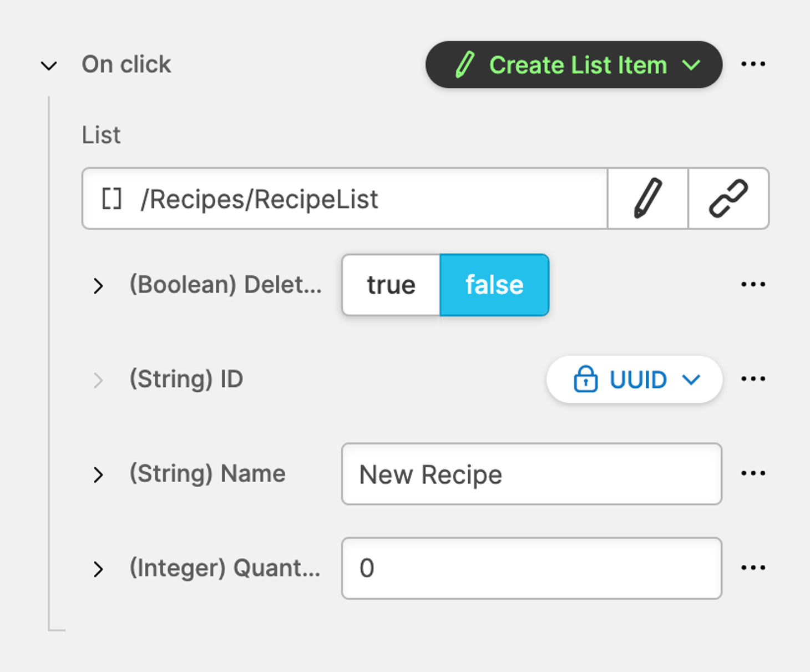
Task: Open three-dot menu for Boolean Deleted row
Action: (x=753, y=285)
